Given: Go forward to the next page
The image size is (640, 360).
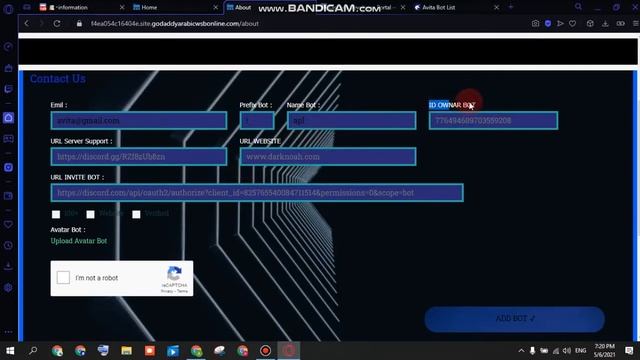Looking at the screenshot, I should [x=41, y=24].
